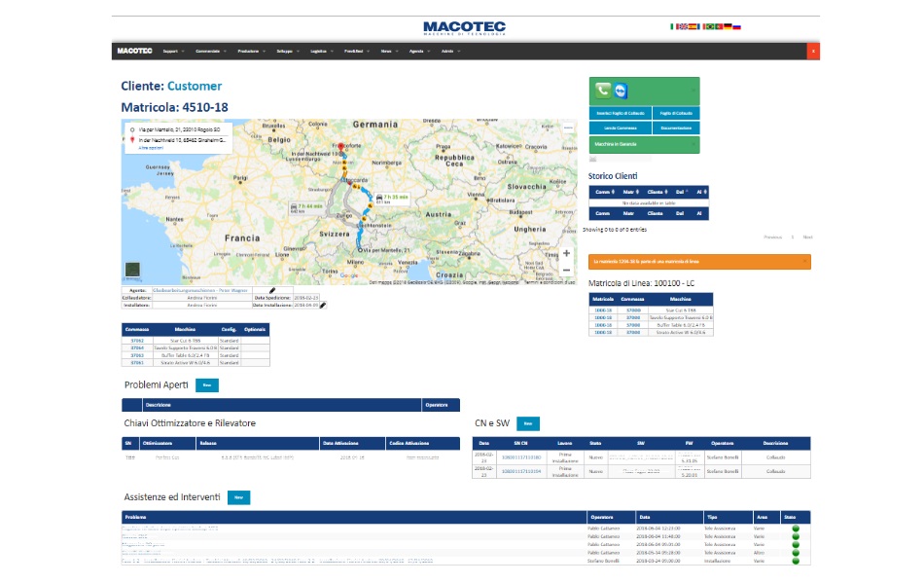924x584 pixels.
Task: Click the red X button in the navbar
Action: [x=813, y=52]
